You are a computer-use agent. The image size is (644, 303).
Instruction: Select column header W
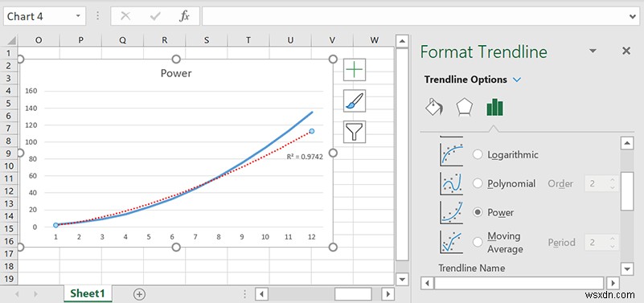pos(374,40)
